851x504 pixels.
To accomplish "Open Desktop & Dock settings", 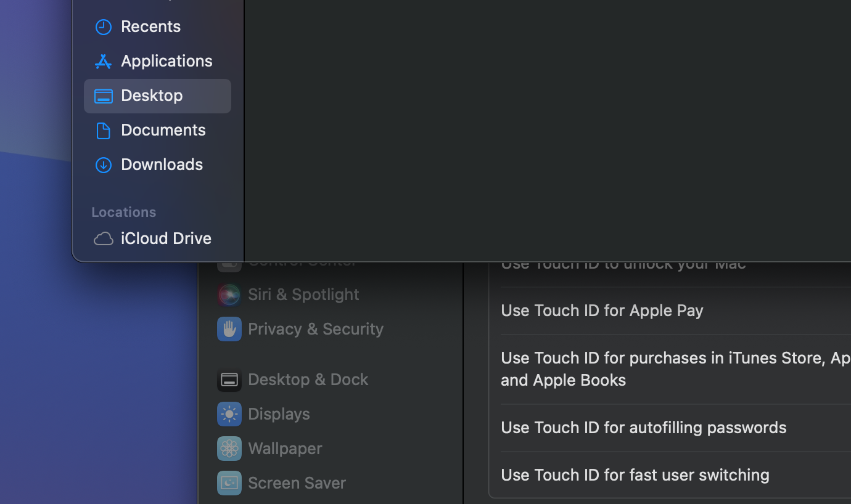I will (308, 380).
